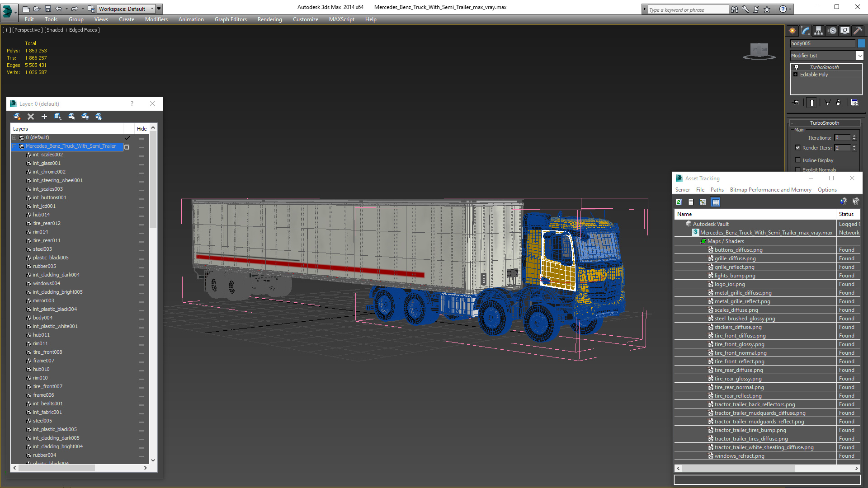
Task: Click the Open File folder icon
Action: (37, 9)
